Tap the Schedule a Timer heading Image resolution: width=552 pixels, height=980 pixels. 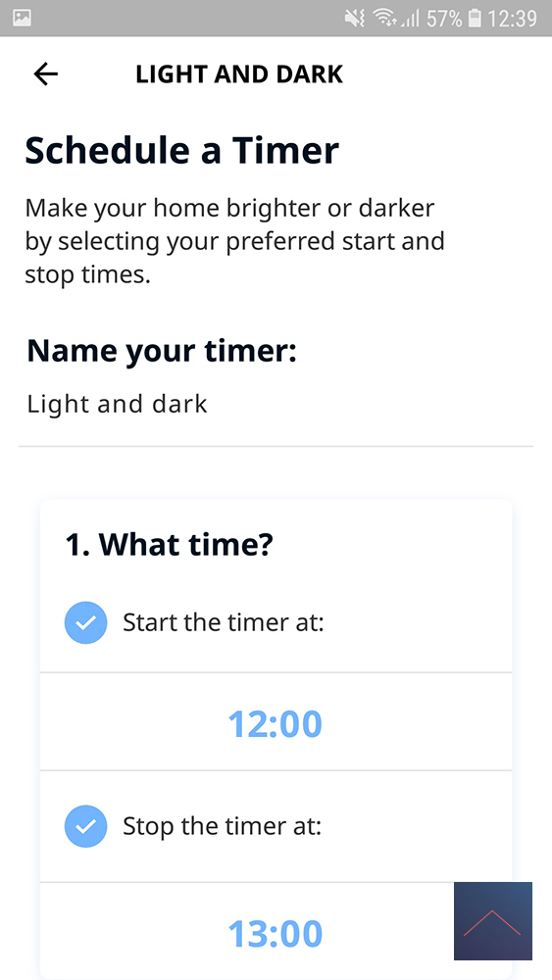(x=182, y=151)
